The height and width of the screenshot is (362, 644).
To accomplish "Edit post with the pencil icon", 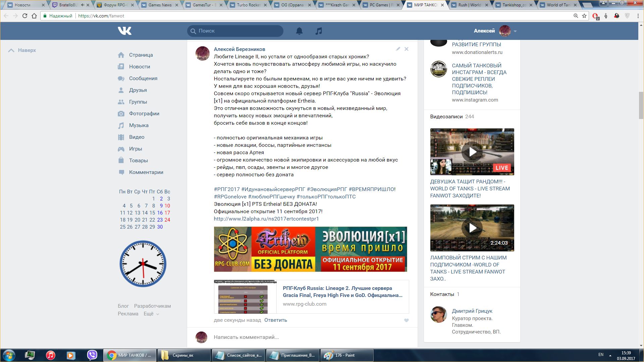I will coord(398,49).
